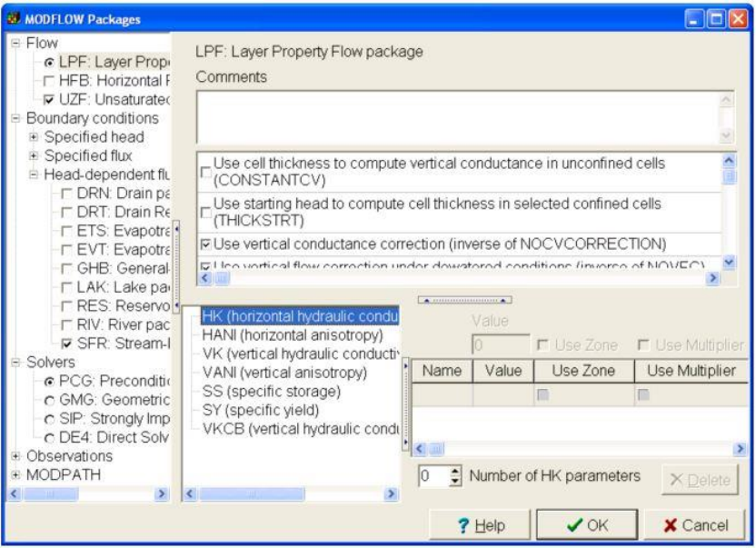The height and width of the screenshot is (548, 756).
Task: Select the GMG Geometric solver radio button
Action: 49,401
